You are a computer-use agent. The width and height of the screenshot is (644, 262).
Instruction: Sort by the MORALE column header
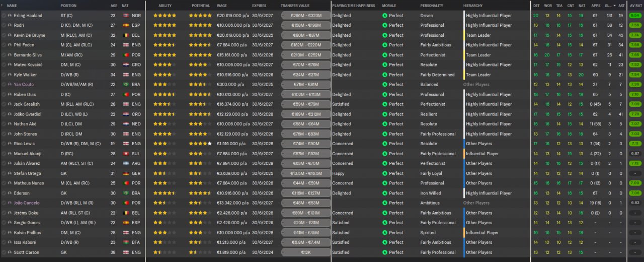coord(389,6)
